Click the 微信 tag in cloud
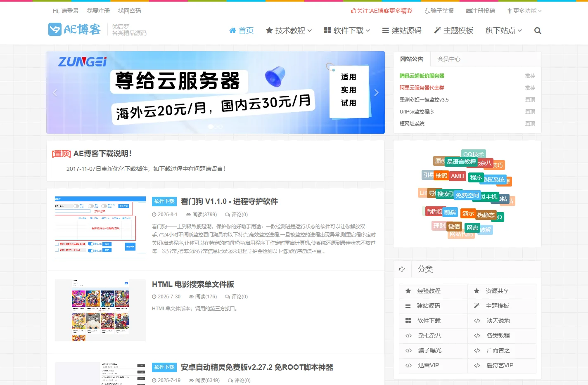This screenshot has height=385, width=588. [x=454, y=227]
